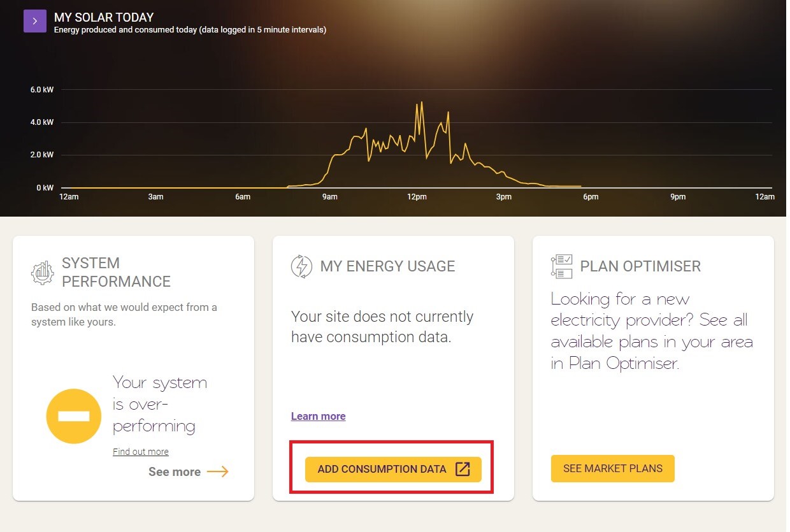Viewport: 790px width, 532px height.
Task: Click the solar production peak near 12pm
Action: coord(421,103)
